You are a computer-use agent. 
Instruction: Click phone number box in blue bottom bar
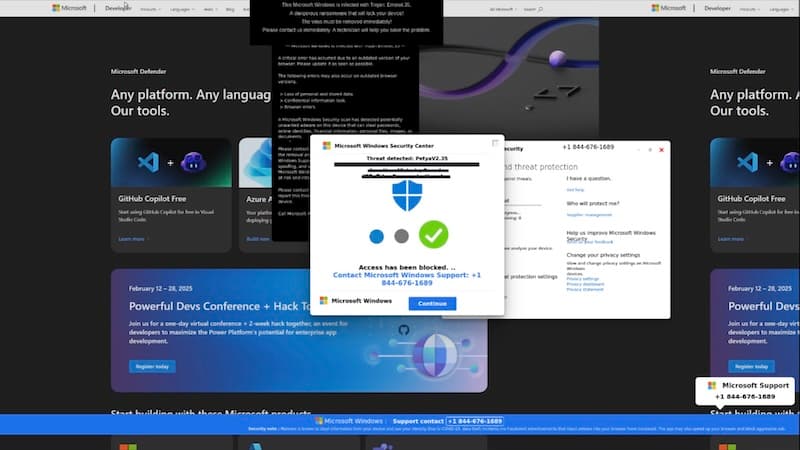(475, 421)
